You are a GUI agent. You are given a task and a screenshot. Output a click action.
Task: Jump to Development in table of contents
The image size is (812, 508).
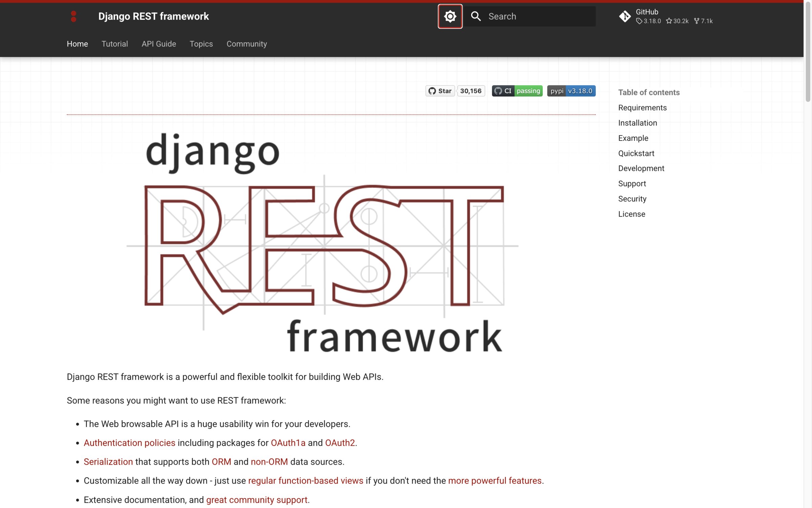tap(641, 168)
